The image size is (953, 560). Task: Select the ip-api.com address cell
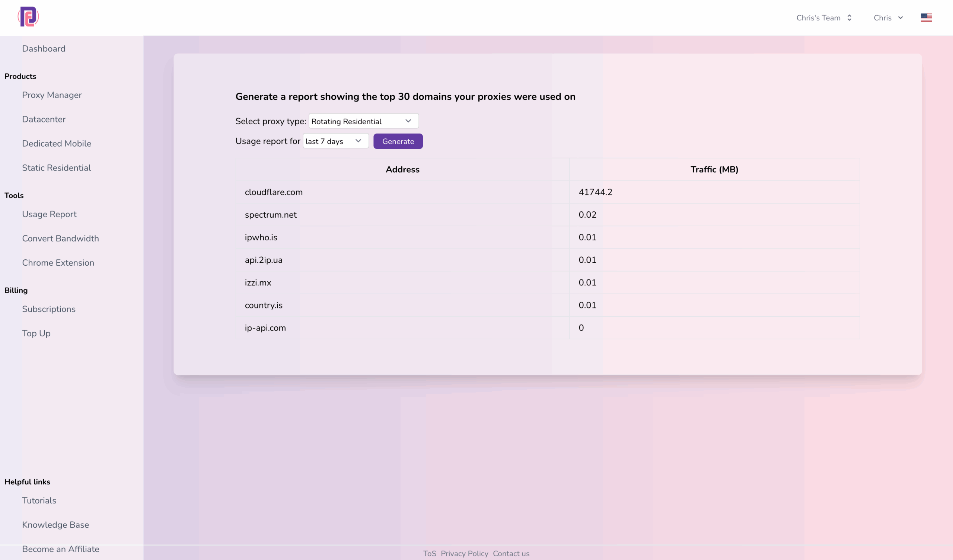(402, 328)
